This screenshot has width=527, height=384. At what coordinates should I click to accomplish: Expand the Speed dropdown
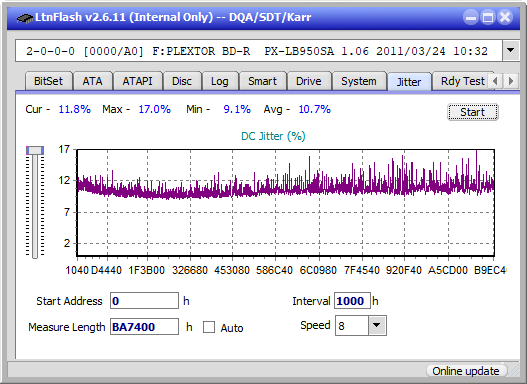pyautogui.click(x=377, y=326)
